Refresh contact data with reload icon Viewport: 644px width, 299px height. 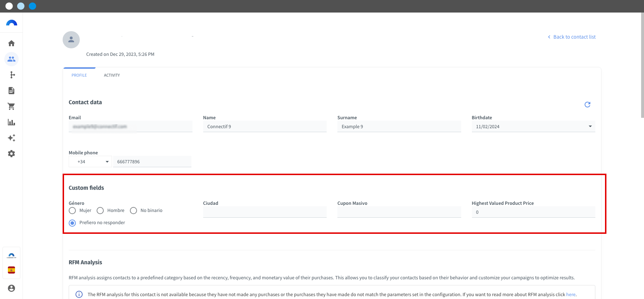coord(587,105)
